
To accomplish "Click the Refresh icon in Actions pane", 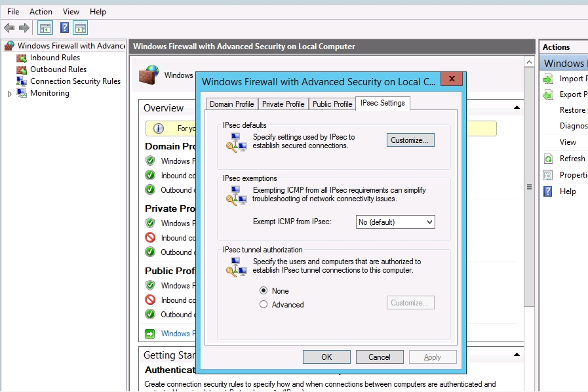I will click(x=548, y=159).
